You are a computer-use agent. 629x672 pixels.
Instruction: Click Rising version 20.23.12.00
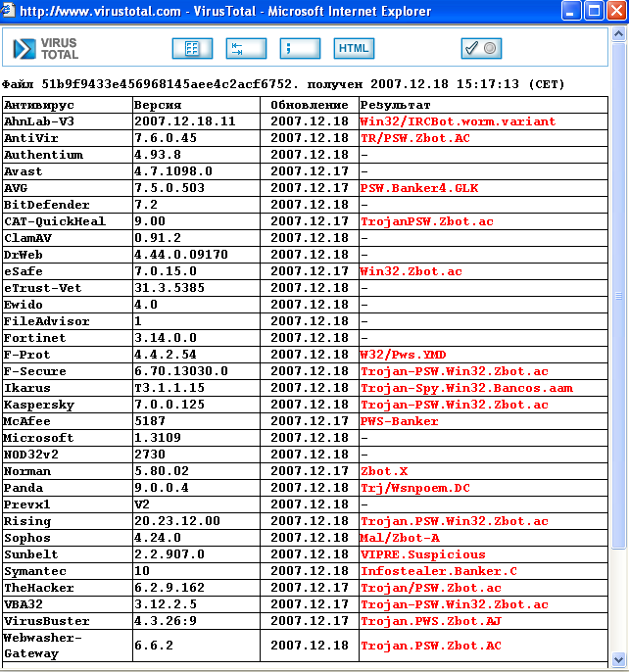point(177,521)
